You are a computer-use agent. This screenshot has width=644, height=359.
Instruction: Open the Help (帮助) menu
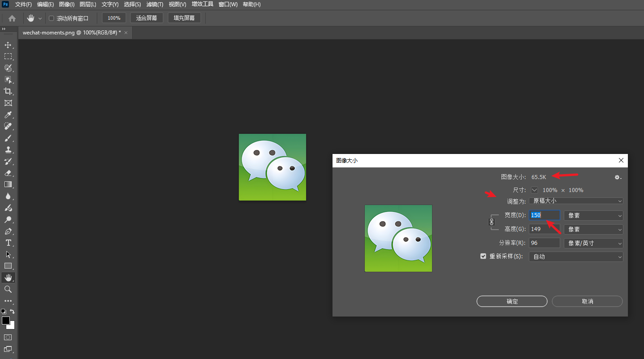[251, 4]
